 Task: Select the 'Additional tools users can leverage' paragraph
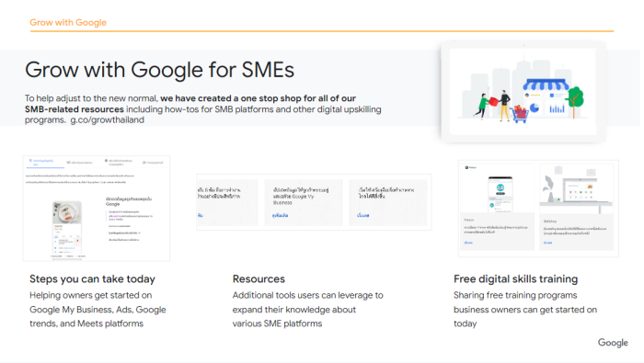[307, 310]
